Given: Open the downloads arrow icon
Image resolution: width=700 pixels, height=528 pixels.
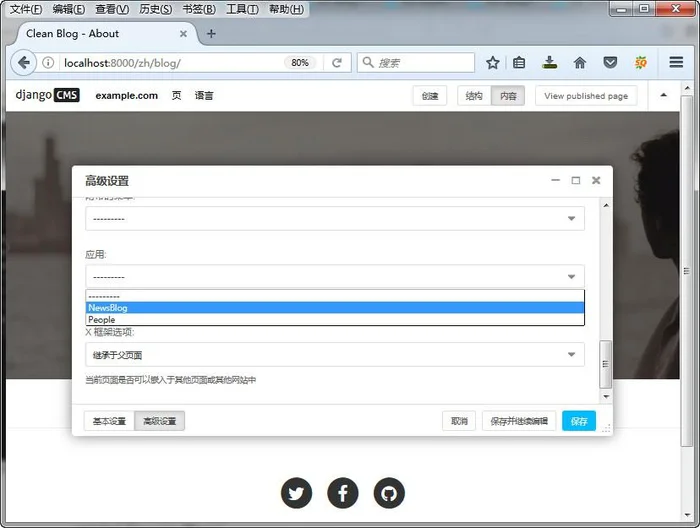Looking at the screenshot, I should click(550, 62).
